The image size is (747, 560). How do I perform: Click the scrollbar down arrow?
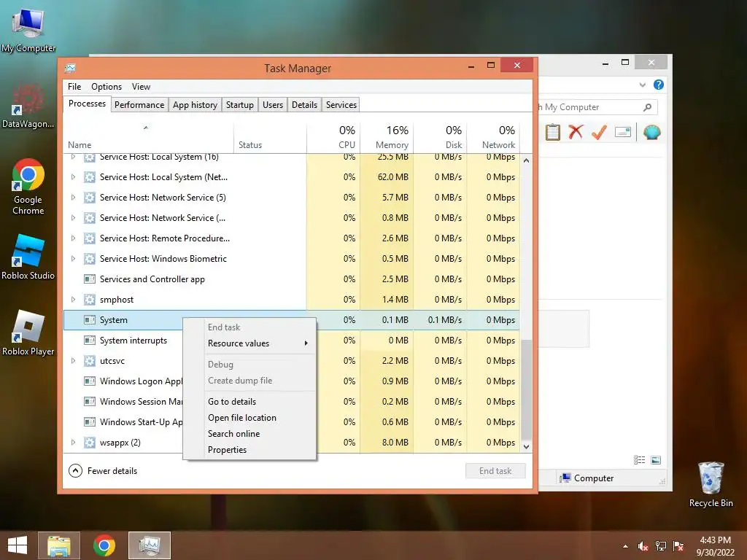pos(526,447)
